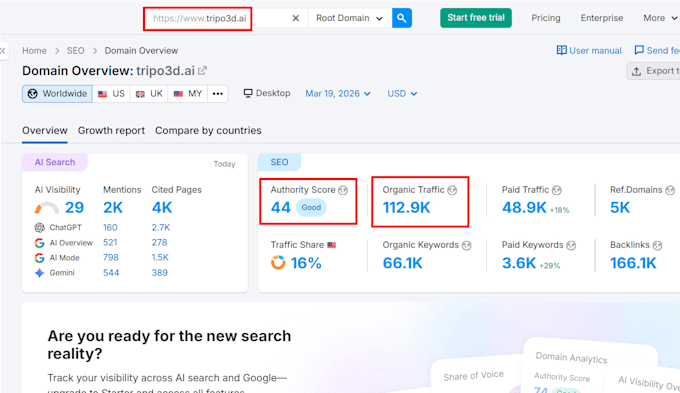
Task: Click the Authority Score value 44
Action: pyautogui.click(x=281, y=208)
